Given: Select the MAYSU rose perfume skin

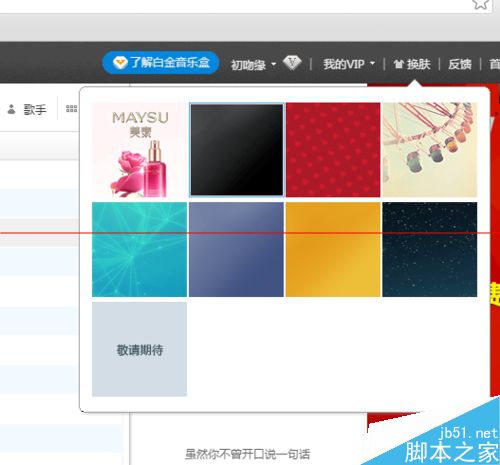Looking at the screenshot, I should [139, 150].
